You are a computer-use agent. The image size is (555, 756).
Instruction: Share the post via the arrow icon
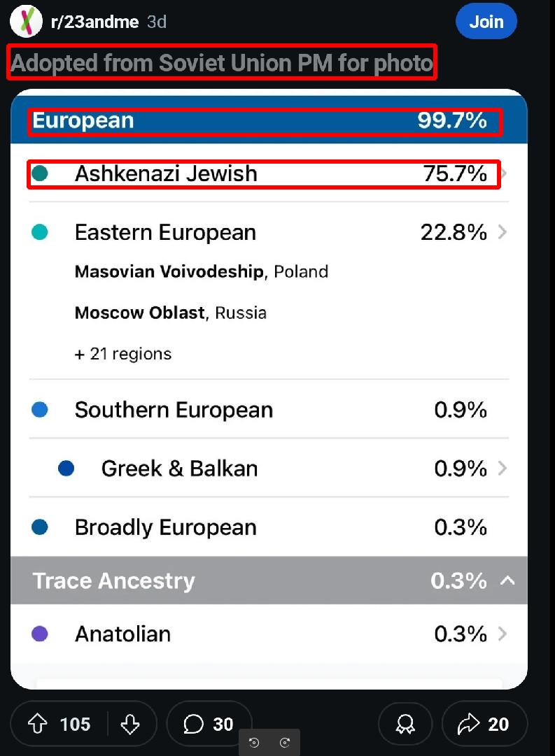468,724
